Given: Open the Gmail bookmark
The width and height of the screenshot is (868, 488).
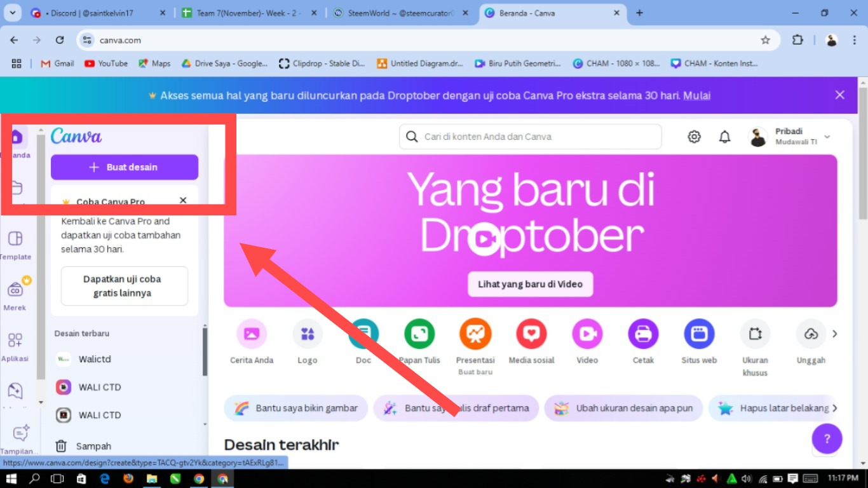Looking at the screenshot, I should click(57, 64).
